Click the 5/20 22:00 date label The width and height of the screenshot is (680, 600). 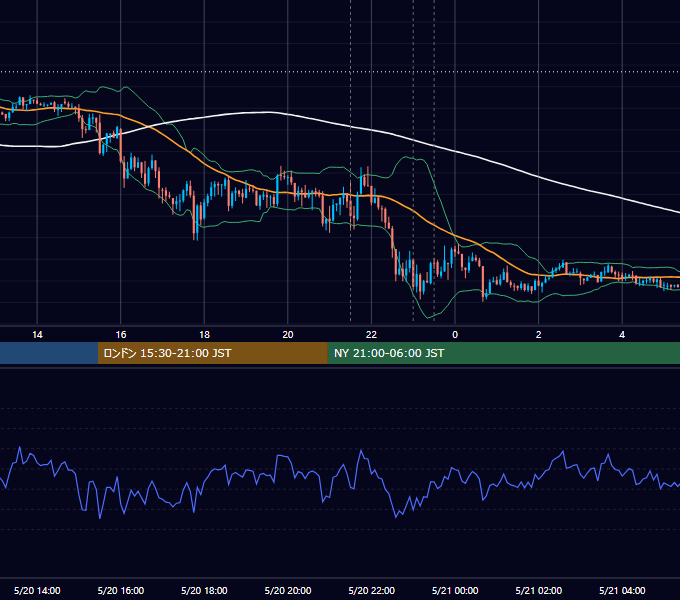click(372, 590)
